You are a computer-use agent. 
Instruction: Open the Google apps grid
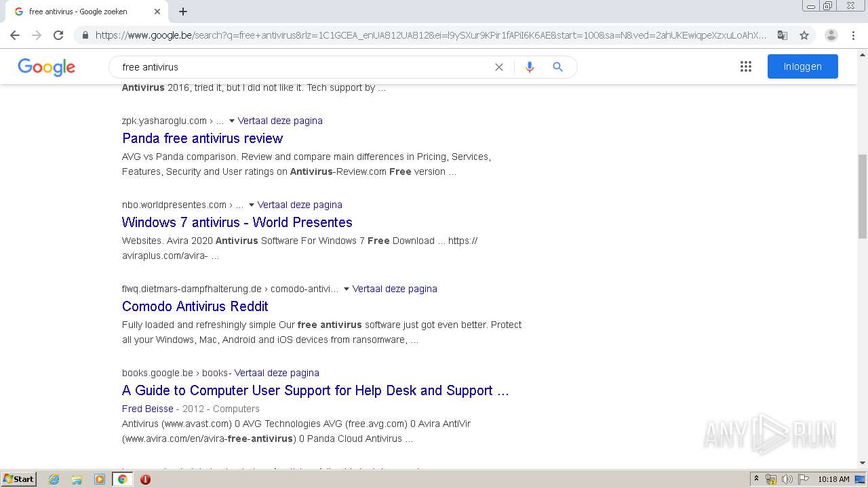point(746,66)
